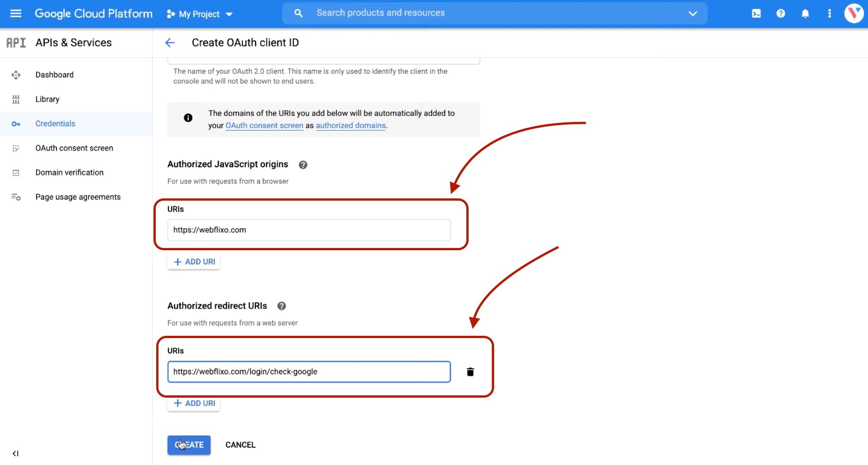
Task: Select OAuth consent screen in sidebar
Action: click(x=74, y=148)
